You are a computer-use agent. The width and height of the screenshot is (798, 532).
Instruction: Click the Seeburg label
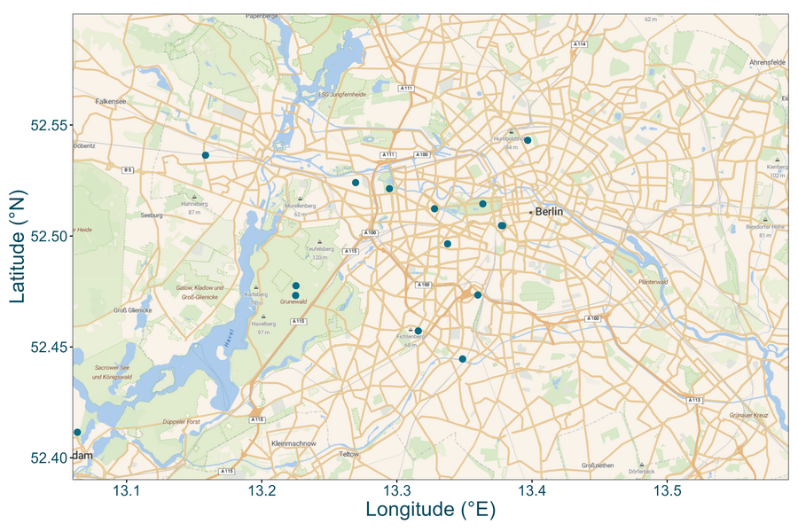[152, 215]
